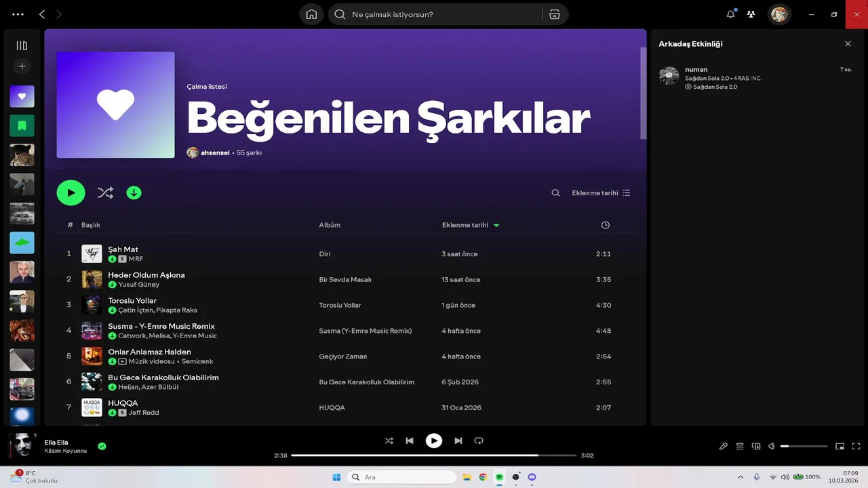Screen dimensions: 868x488
Task: Open the green bookmark Episodes item
Action: 22,125
